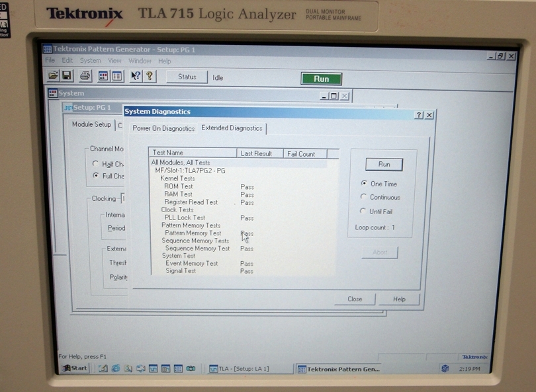Click Help button in diagnostics dialog
Screen dimensions: 536x392
tap(399, 299)
